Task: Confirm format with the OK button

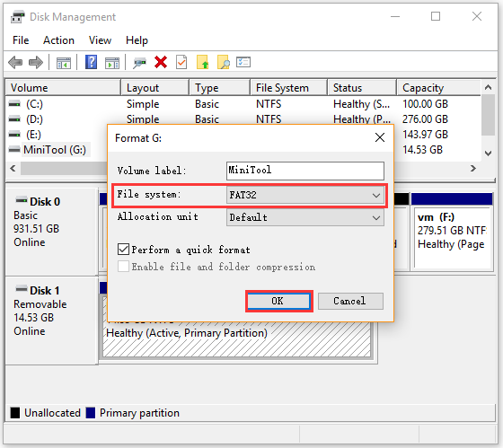Action: (279, 301)
